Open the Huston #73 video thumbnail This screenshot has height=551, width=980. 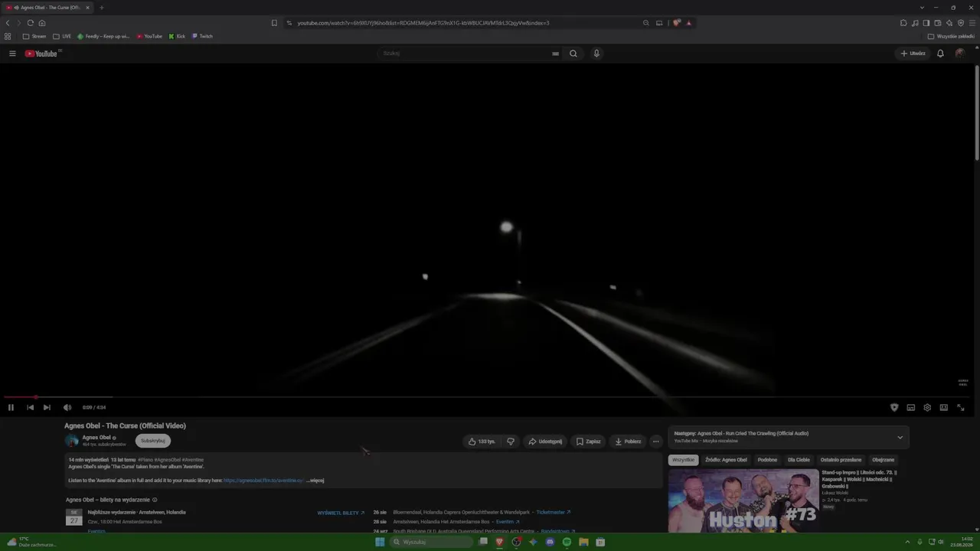(743, 500)
